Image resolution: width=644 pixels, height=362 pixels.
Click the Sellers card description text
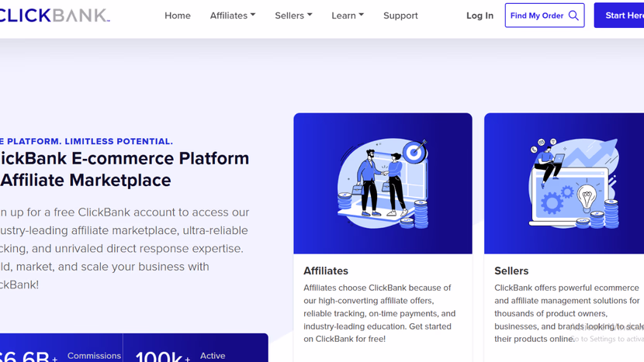(x=569, y=313)
